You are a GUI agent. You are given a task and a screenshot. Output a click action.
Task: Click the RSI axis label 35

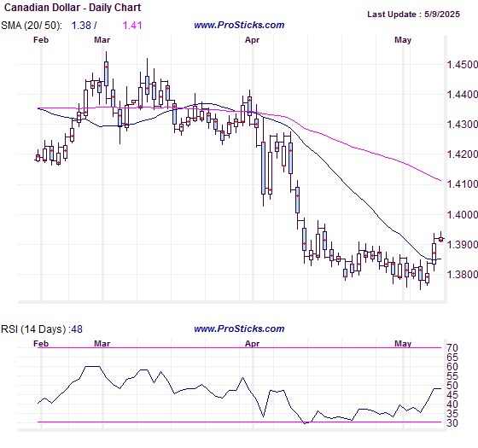452,414
